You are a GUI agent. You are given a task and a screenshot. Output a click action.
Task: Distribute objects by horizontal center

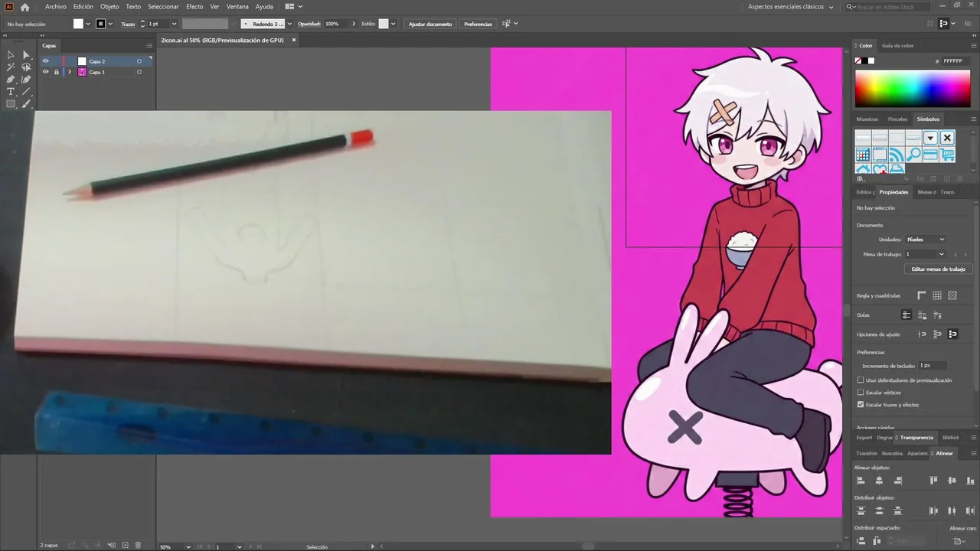click(x=952, y=510)
